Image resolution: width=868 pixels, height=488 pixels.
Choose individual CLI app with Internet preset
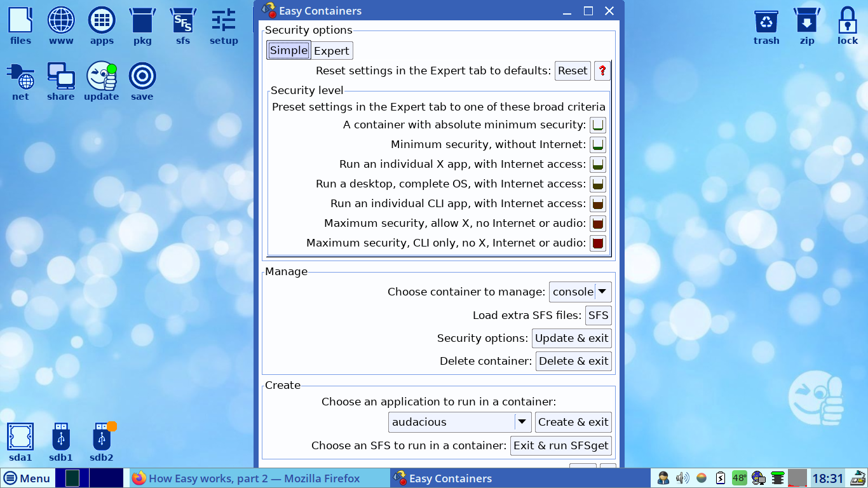pos(598,203)
